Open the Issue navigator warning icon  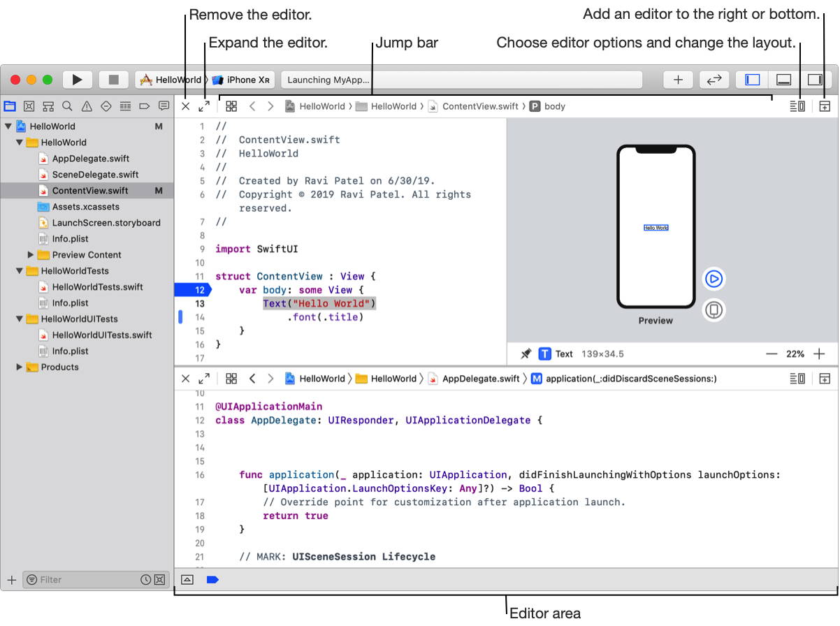click(87, 106)
